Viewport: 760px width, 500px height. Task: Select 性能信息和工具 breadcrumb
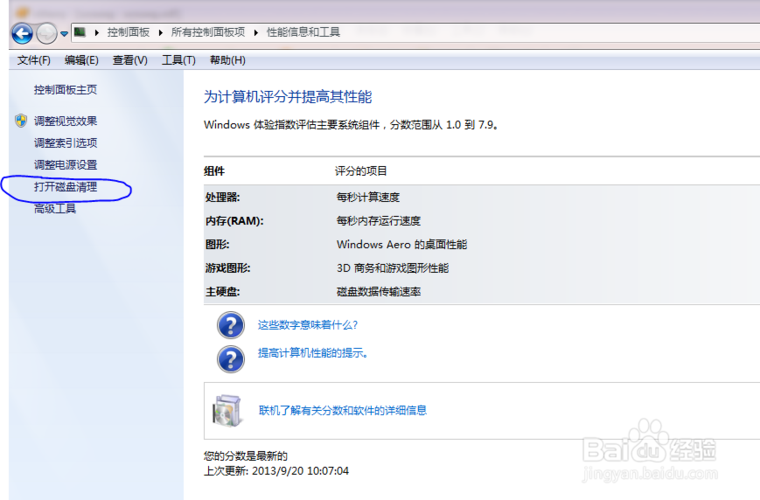point(303,32)
